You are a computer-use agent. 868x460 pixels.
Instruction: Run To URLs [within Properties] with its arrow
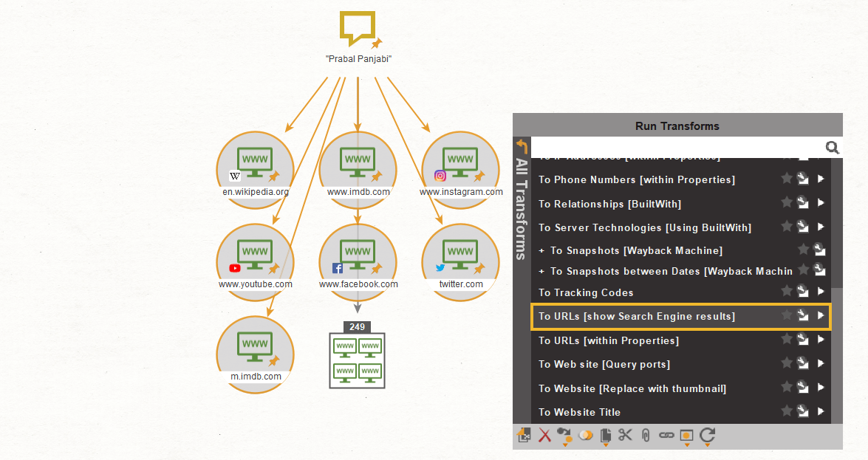pyautogui.click(x=821, y=340)
